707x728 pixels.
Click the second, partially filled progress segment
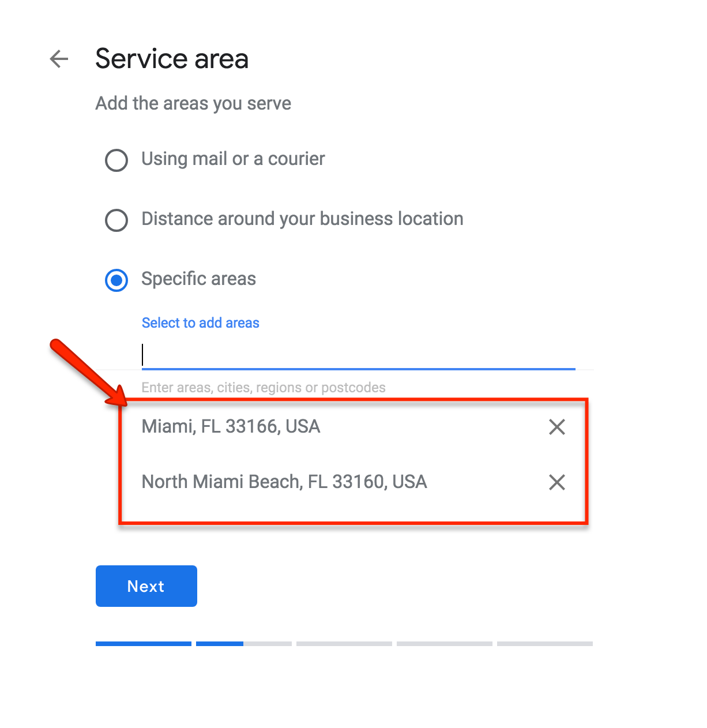[244, 644]
